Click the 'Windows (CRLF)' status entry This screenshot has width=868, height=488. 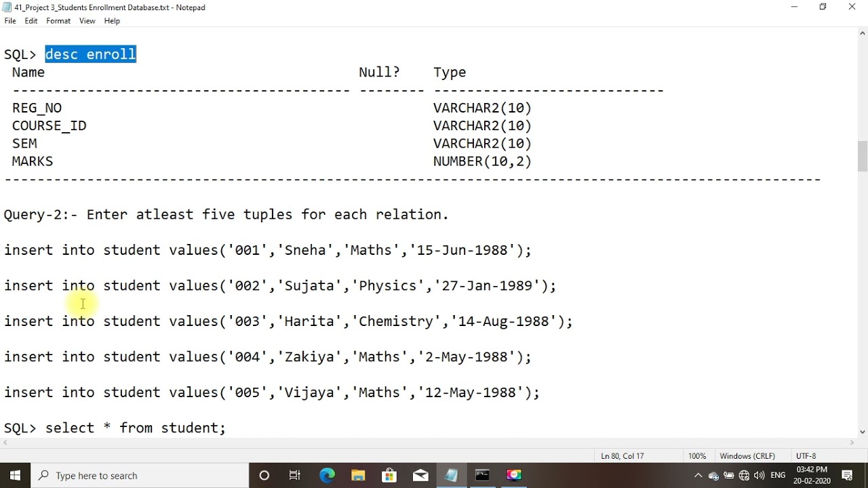747,456
